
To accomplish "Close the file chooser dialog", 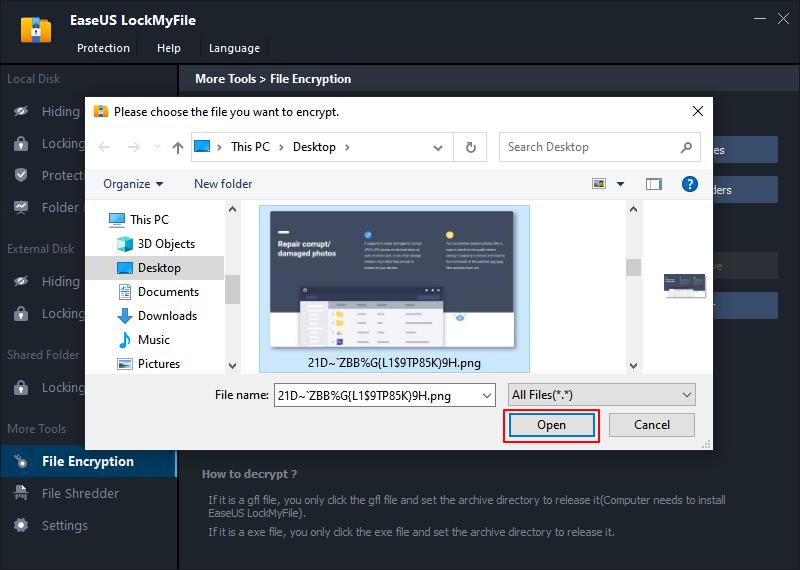I will (697, 111).
